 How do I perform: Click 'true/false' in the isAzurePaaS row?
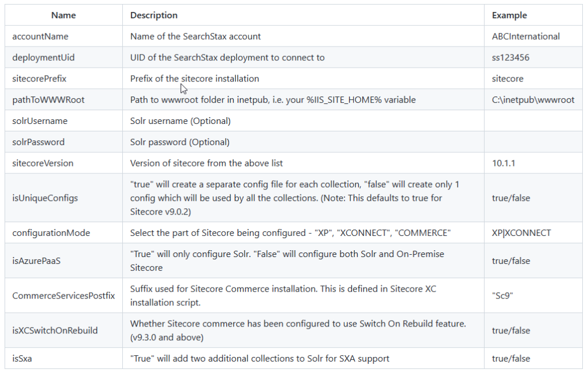pyautogui.click(x=511, y=261)
